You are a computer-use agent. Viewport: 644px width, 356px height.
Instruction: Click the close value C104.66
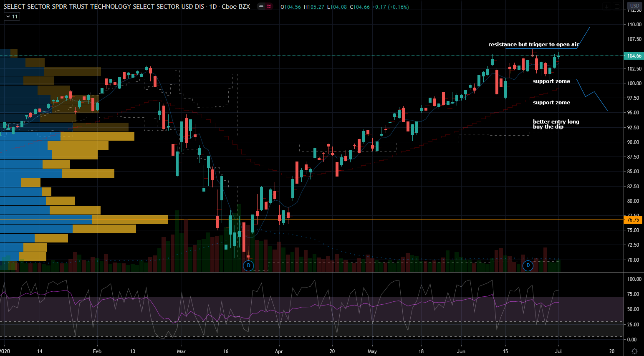click(359, 7)
